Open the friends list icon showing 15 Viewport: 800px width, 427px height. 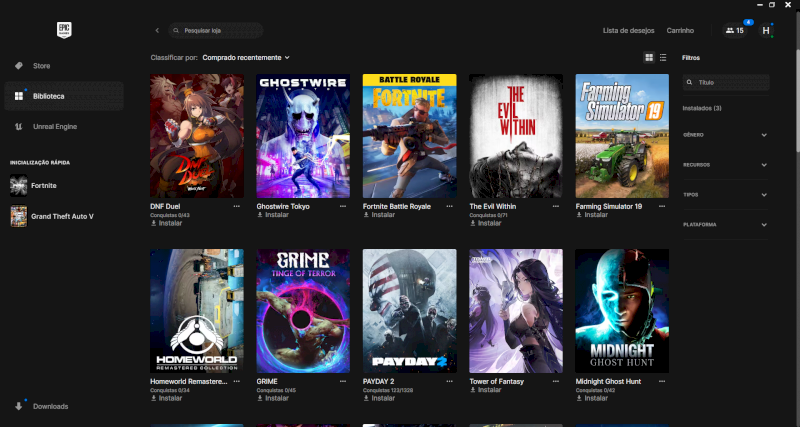pos(735,31)
